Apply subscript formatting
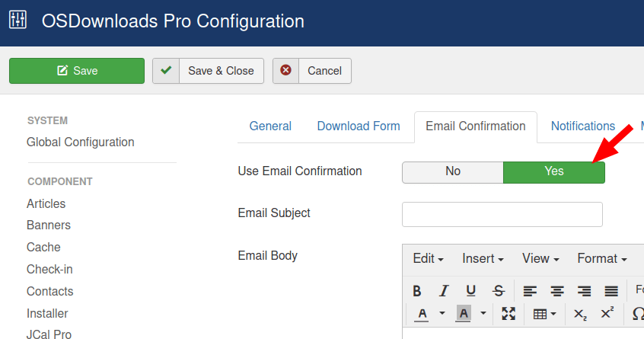Viewport: 644px width, 339px height. tap(580, 314)
